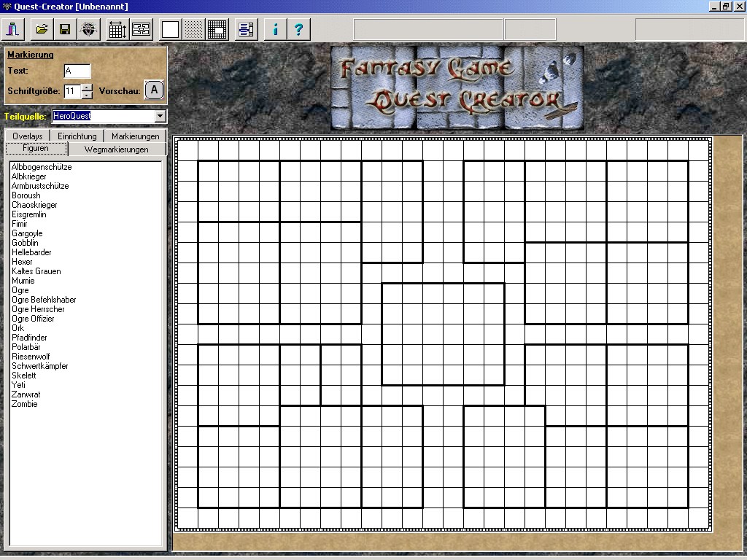This screenshot has height=560, width=747.
Task: Open help with the question mark icon
Action: click(298, 29)
